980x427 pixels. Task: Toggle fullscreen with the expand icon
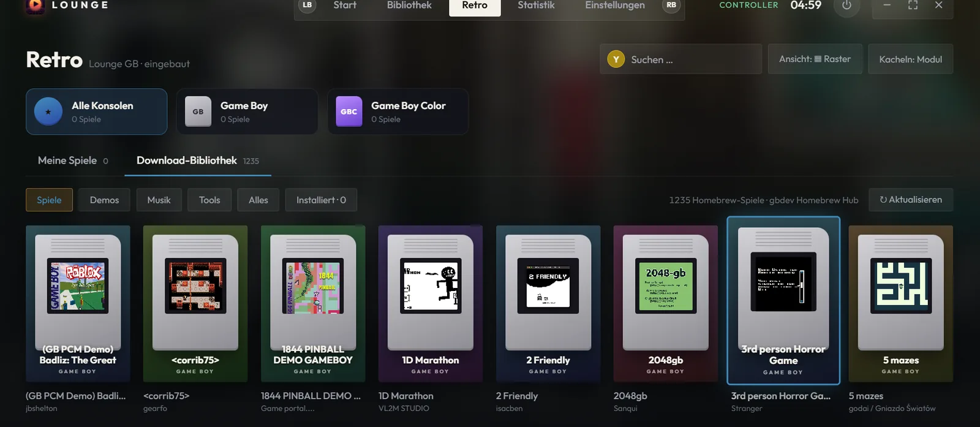[913, 6]
